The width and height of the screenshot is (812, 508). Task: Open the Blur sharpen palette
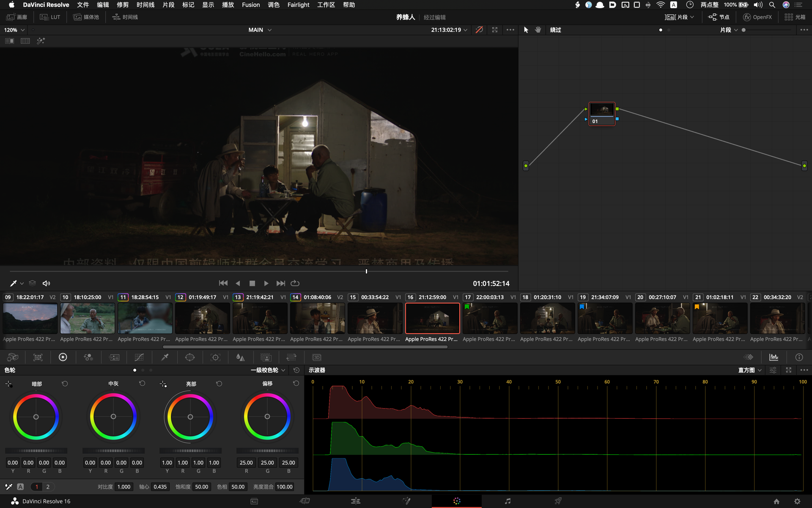tap(240, 357)
